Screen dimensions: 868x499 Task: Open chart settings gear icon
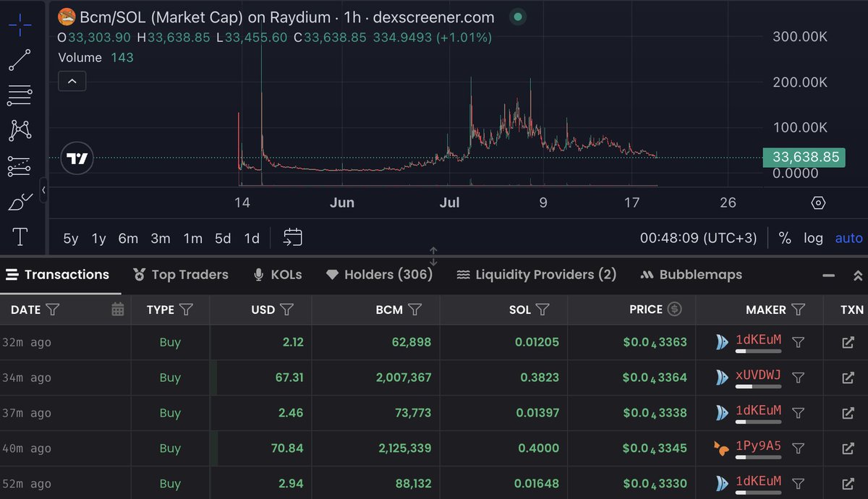[x=818, y=202]
